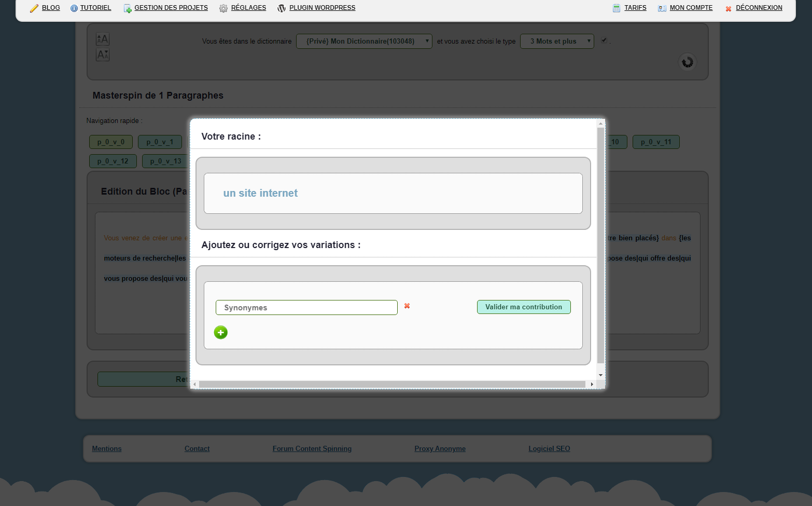The width and height of the screenshot is (812, 506).
Task: Go to GESTION DES PROJETS
Action: [171, 8]
